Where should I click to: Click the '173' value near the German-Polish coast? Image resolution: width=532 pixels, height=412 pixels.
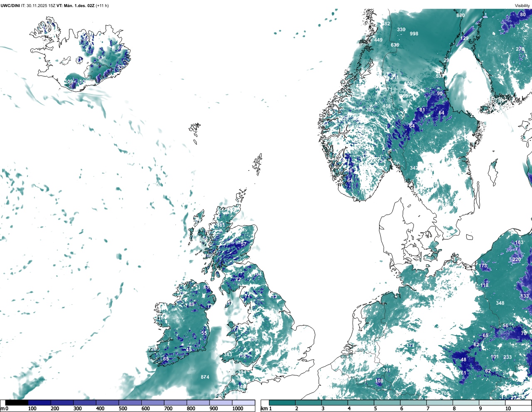483,266
